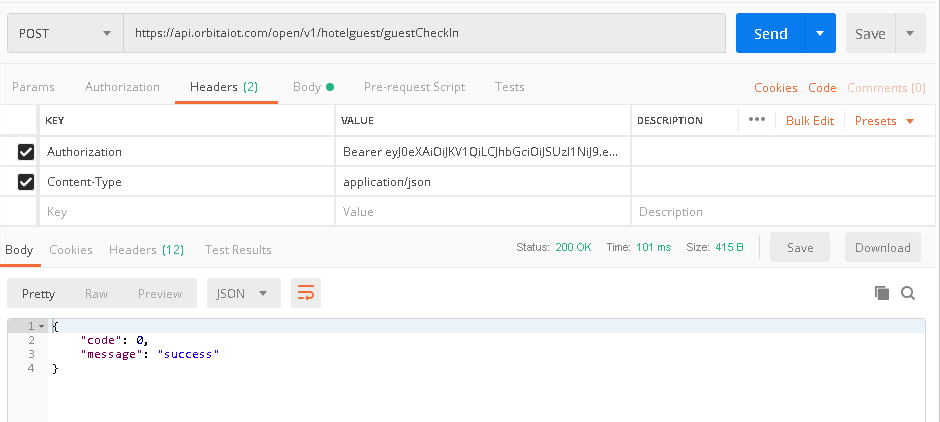Click the wrap lines icon in response toolbar
The width and height of the screenshot is (940, 422).
(305, 293)
